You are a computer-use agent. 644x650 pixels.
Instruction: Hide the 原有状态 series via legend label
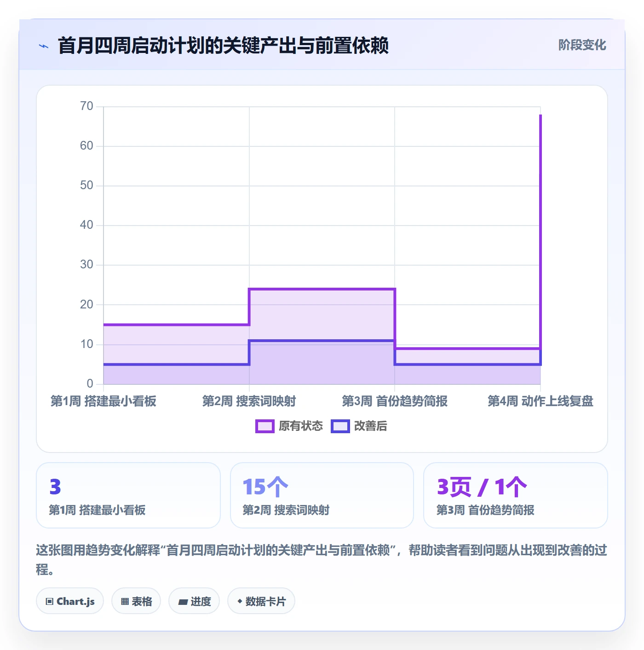pyautogui.click(x=301, y=426)
